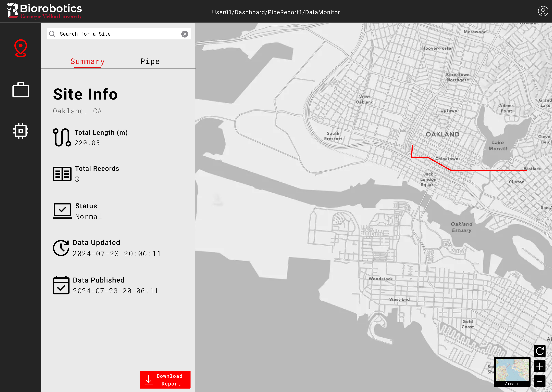Click the Biorobotics Carnegie Mellon logo
The image size is (552, 392).
point(44,11)
